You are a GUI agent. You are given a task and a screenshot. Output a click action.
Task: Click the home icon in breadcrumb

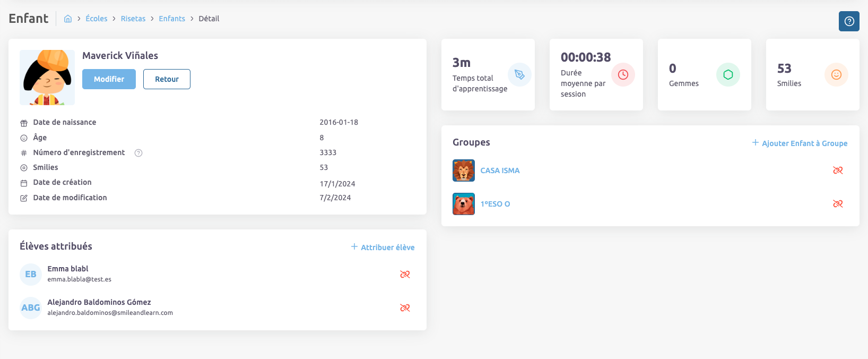coord(68,19)
